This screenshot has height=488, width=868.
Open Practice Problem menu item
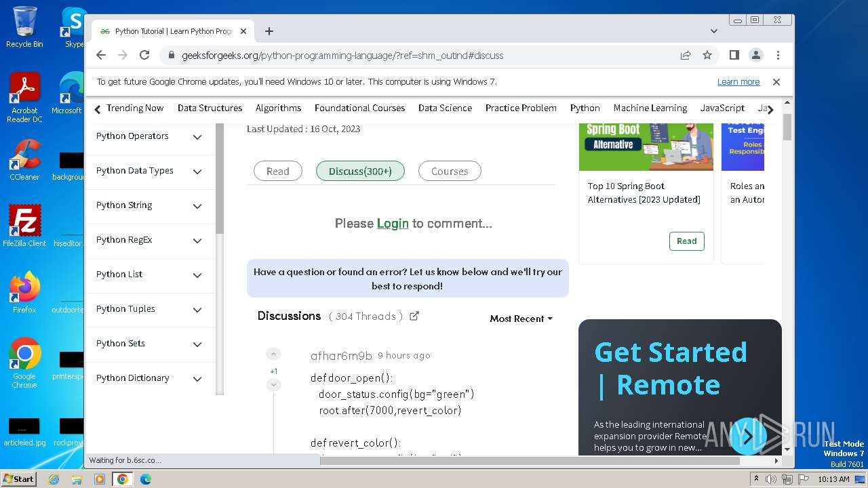(x=521, y=108)
